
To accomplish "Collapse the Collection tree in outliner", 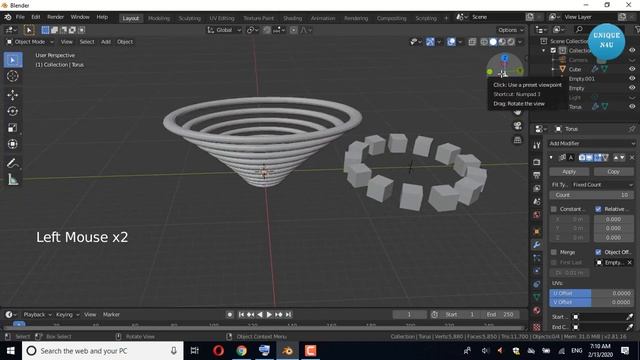I will (x=543, y=51).
